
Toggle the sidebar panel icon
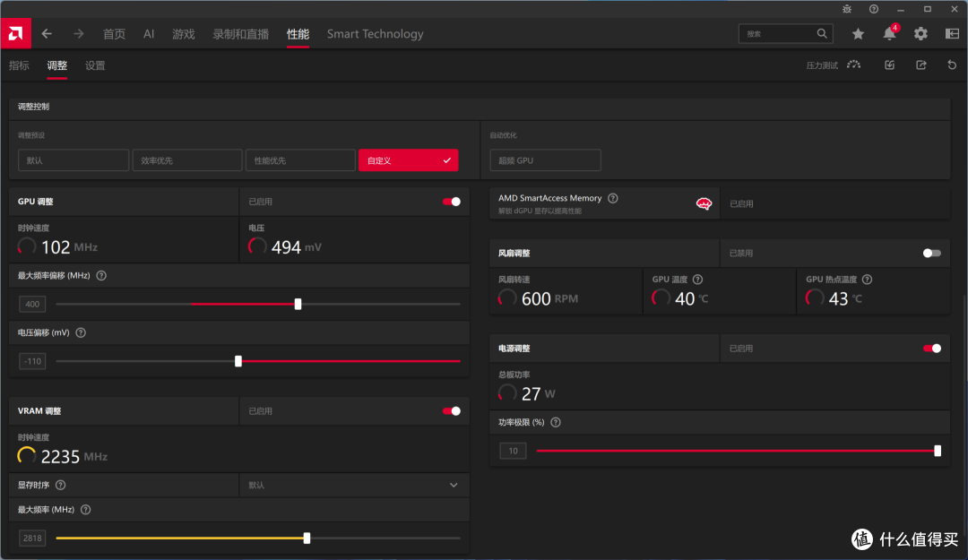(952, 34)
